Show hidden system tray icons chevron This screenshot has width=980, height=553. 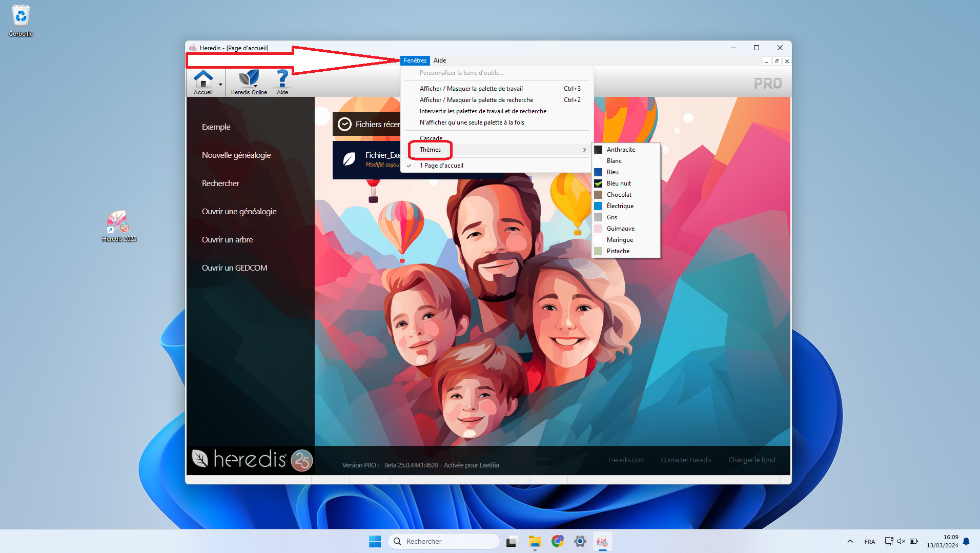click(x=850, y=541)
